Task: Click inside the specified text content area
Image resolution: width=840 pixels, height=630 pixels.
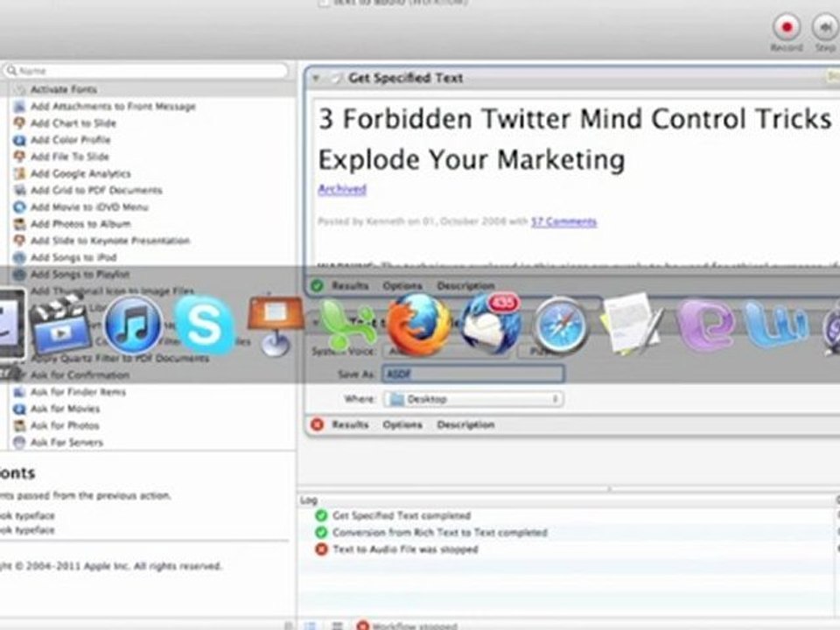Action: tap(576, 182)
